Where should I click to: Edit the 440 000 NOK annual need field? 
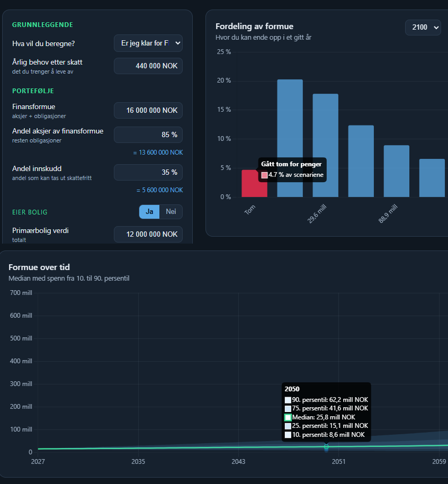148,66
